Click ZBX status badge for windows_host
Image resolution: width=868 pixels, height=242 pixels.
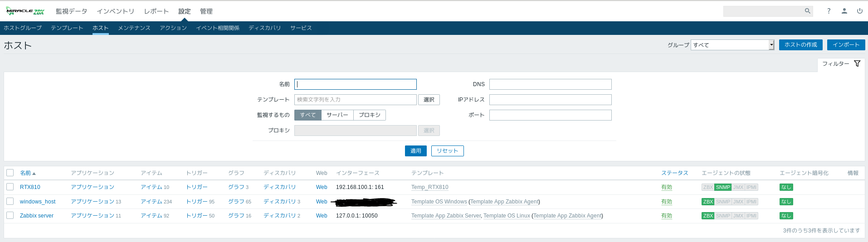point(708,202)
